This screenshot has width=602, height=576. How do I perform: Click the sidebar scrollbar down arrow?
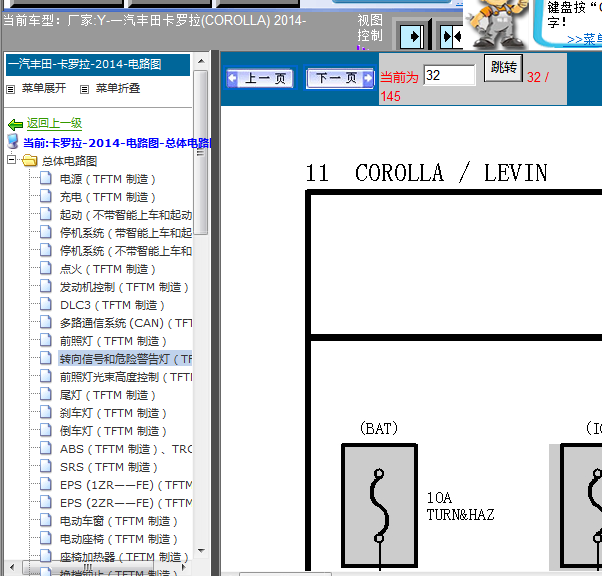point(201,551)
